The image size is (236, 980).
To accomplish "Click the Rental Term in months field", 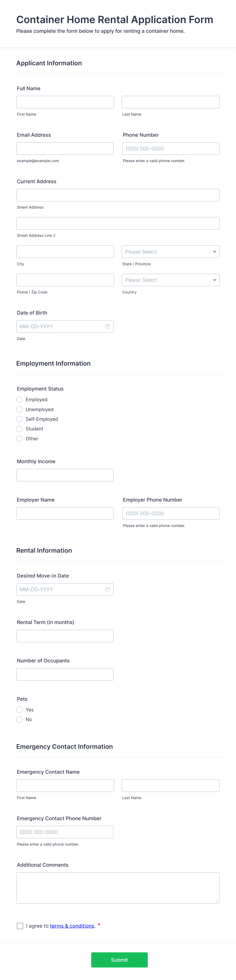I will (65, 636).
